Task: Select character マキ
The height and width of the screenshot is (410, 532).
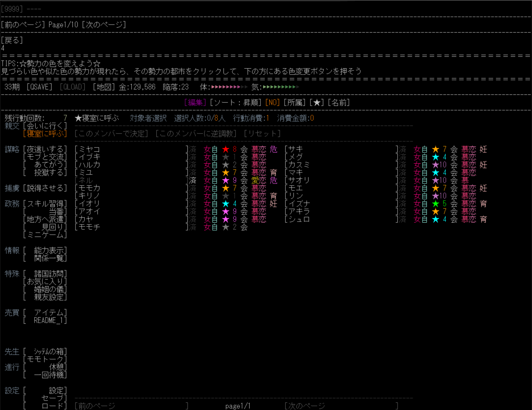Action: point(341,172)
